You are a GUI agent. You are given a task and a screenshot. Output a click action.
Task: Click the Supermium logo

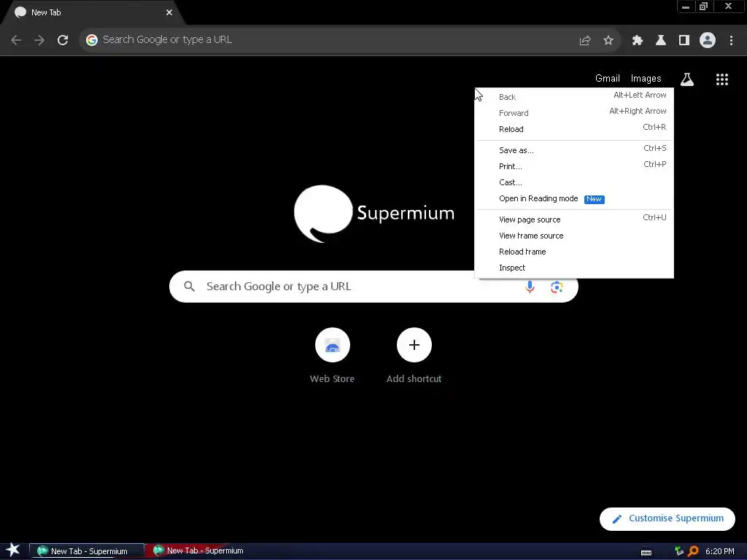(x=374, y=214)
